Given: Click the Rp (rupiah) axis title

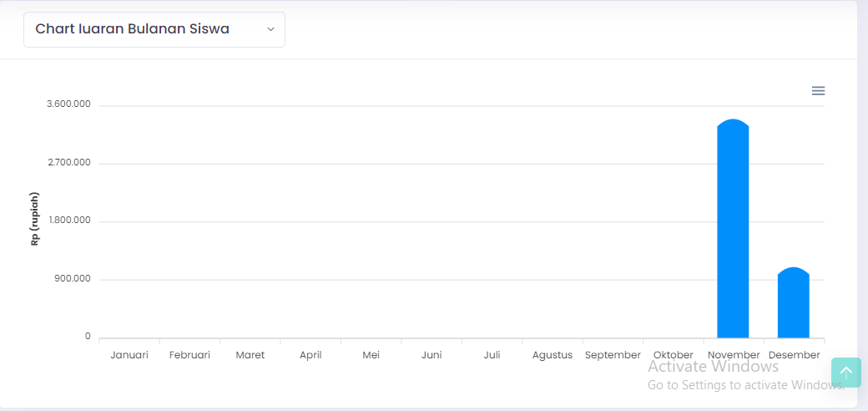Looking at the screenshot, I should (35, 220).
